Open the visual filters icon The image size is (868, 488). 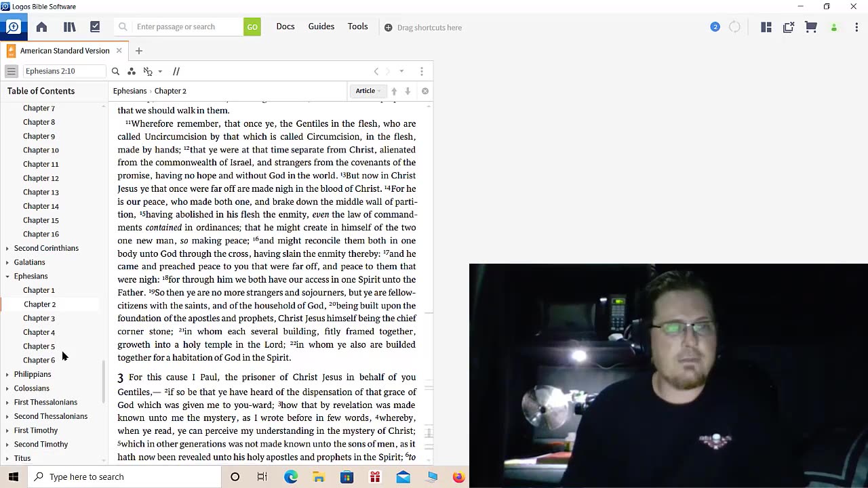132,71
